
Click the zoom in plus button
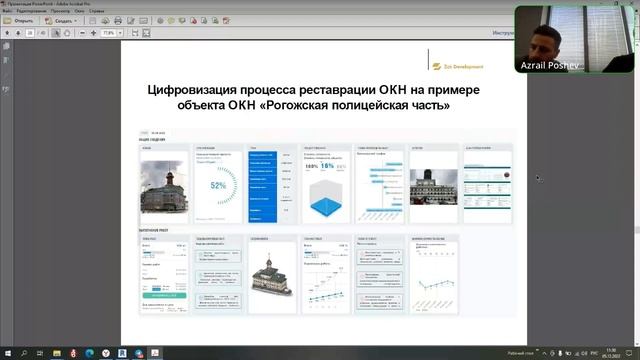[93, 33]
